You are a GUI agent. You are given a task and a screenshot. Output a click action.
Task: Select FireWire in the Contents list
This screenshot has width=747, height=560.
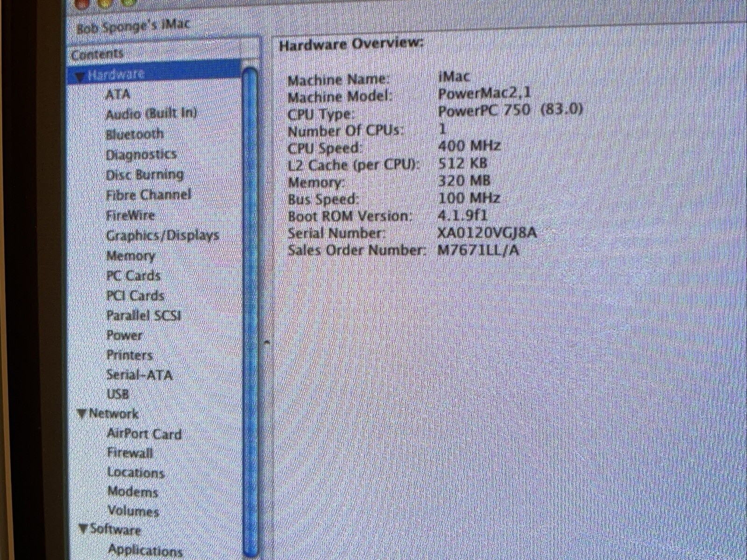pyautogui.click(x=130, y=215)
